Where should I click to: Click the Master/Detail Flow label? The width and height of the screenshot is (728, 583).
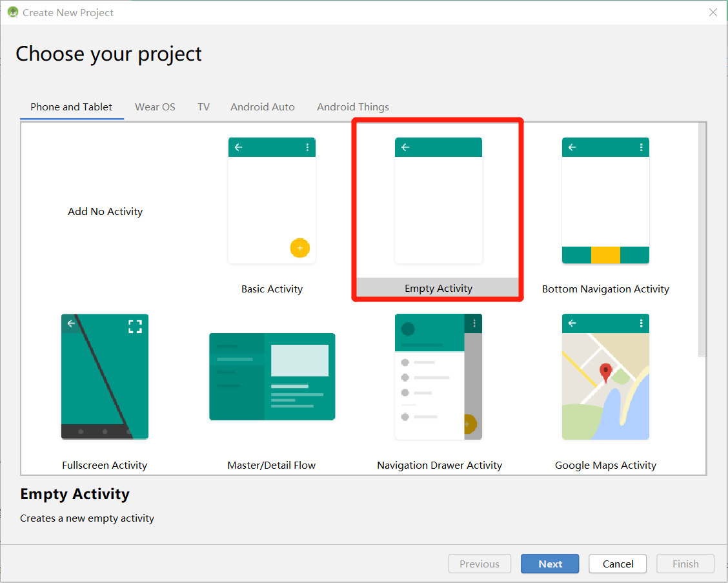(x=272, y=465)
